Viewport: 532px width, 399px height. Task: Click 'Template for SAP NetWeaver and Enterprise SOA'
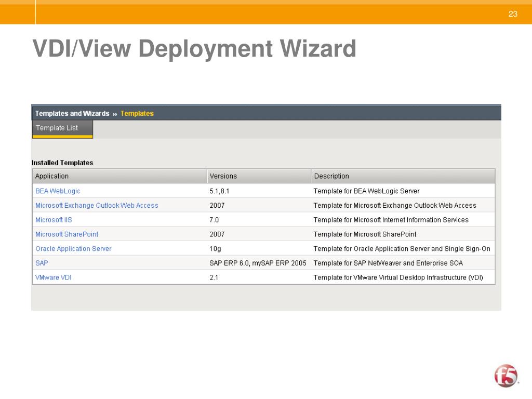click(x=388, y=263)
